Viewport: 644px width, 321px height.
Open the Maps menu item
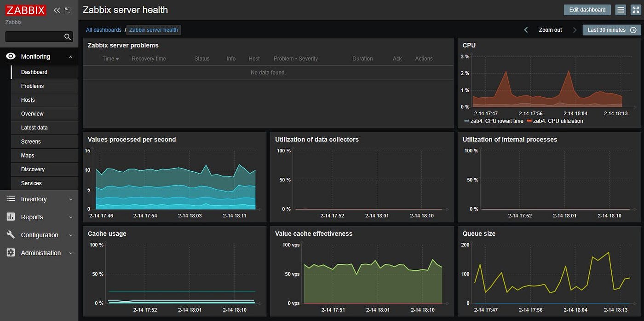click(45, 155)
